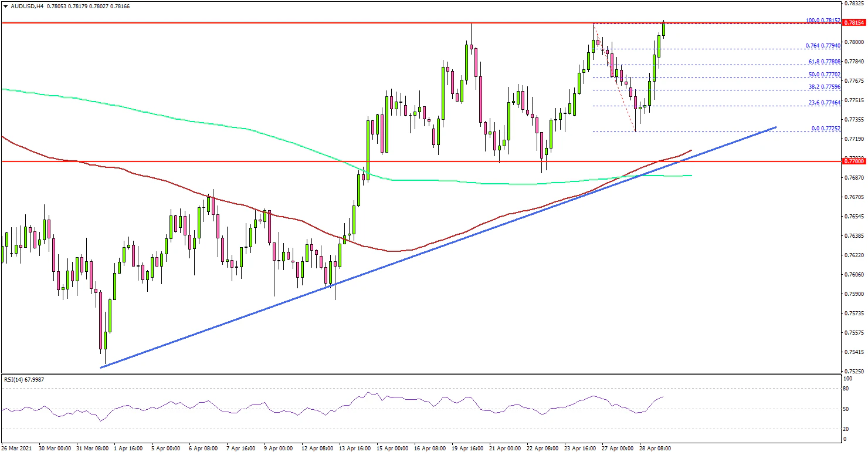The image size is (868, 455).
Task: Click the RSI(14) indicator label
Action: coord(24,380)
